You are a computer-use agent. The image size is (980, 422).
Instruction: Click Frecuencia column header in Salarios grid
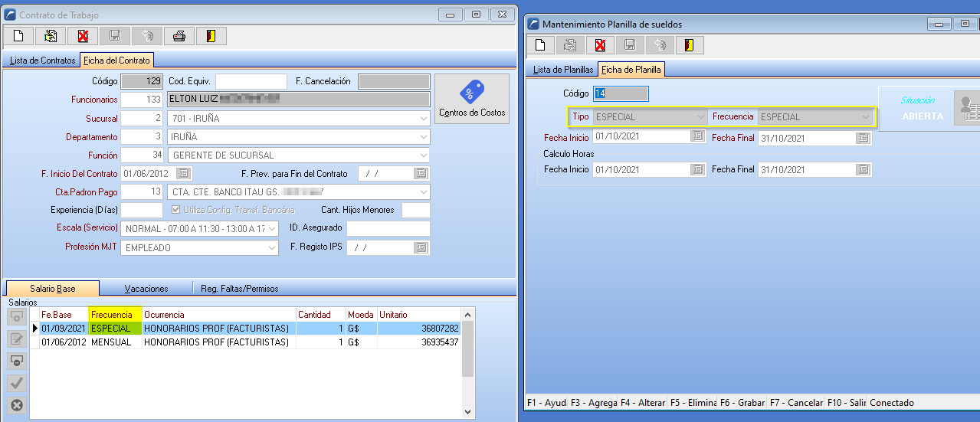click(115, 315)
